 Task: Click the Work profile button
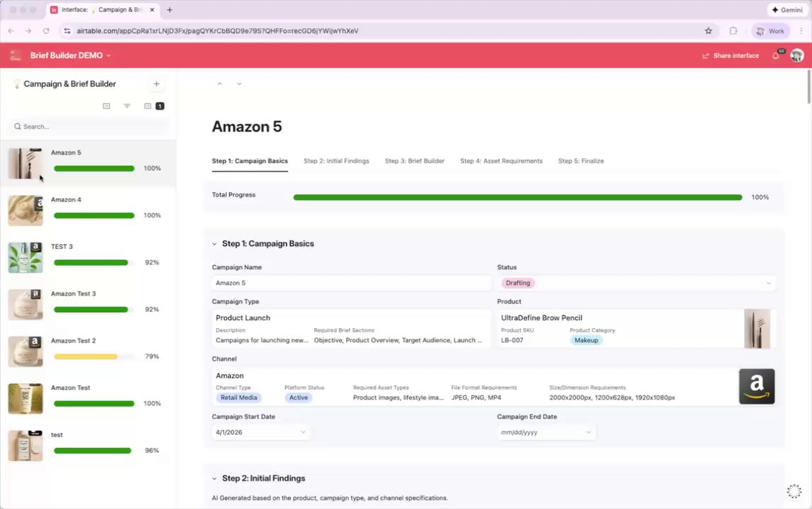point(770,31)
